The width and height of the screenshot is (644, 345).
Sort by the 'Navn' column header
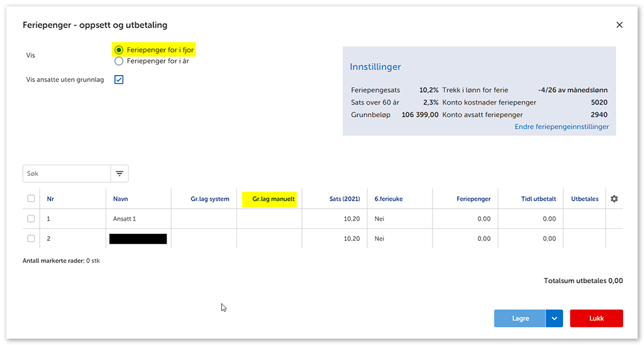click(121, 199)
